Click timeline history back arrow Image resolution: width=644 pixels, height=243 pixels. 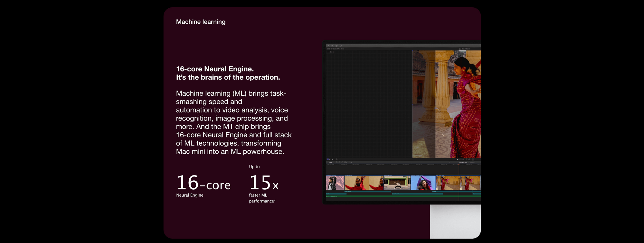[x=450, y=162]
